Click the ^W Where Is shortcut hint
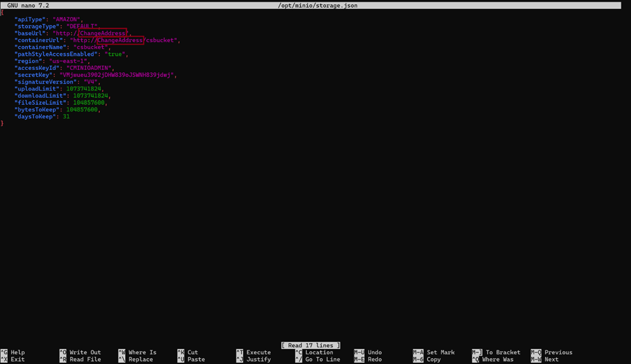 click(137, 352)
